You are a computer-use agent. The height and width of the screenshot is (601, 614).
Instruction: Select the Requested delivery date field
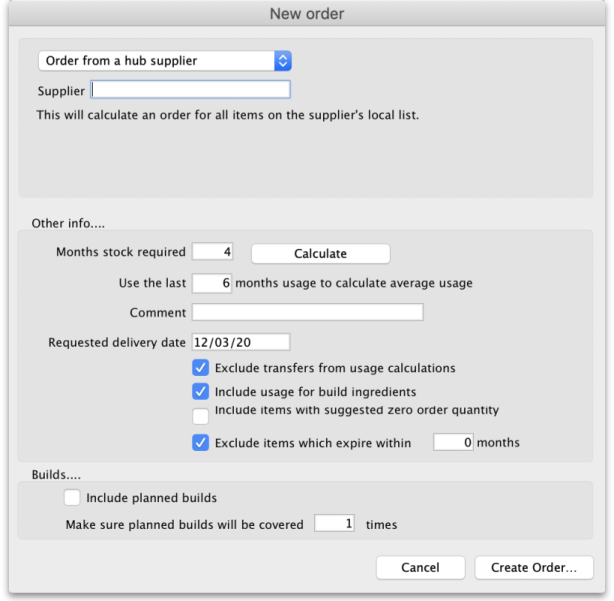(x=240, y=342)
